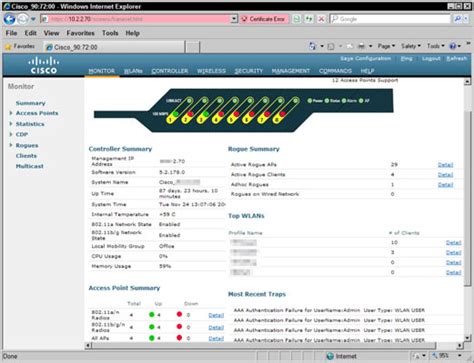Click the browser Back arrow button

tap(9, 19)
